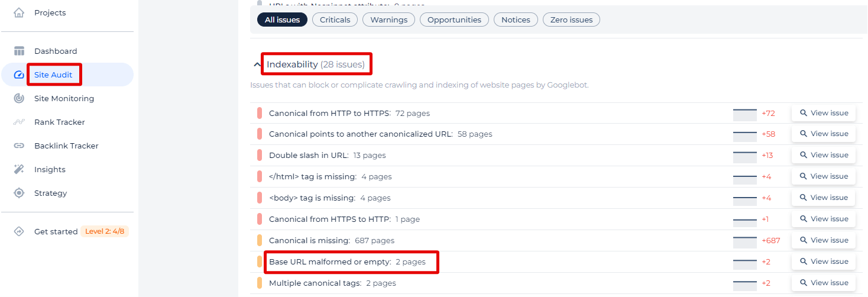Filter by Opportunities
The height and width of the screenshot is (297, 868).
pyautogui.click(x=454, y=20)
